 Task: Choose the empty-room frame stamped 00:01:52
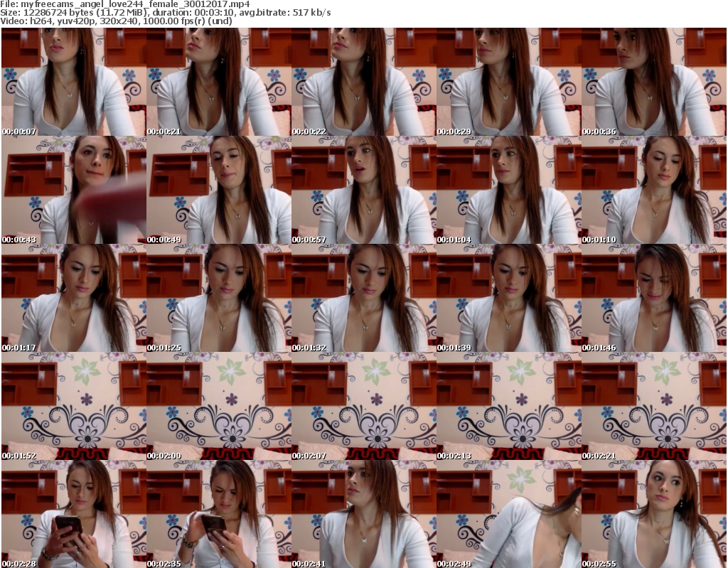(74, 407)
